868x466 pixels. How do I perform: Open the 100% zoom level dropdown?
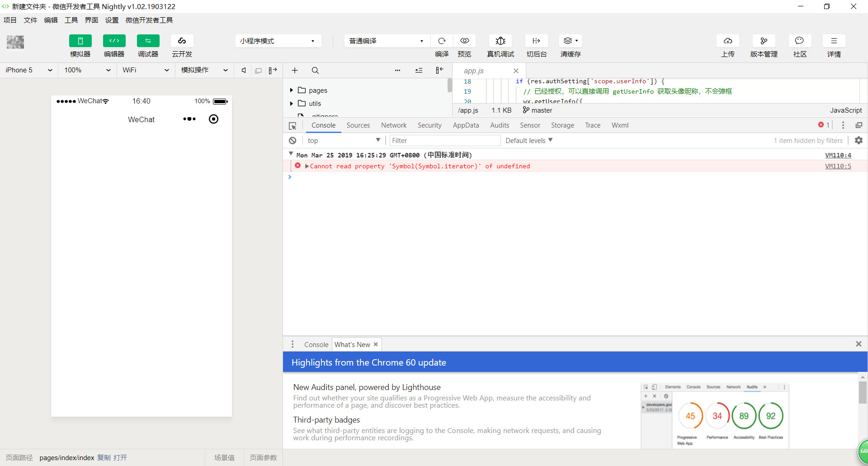[x=87, y=70]
